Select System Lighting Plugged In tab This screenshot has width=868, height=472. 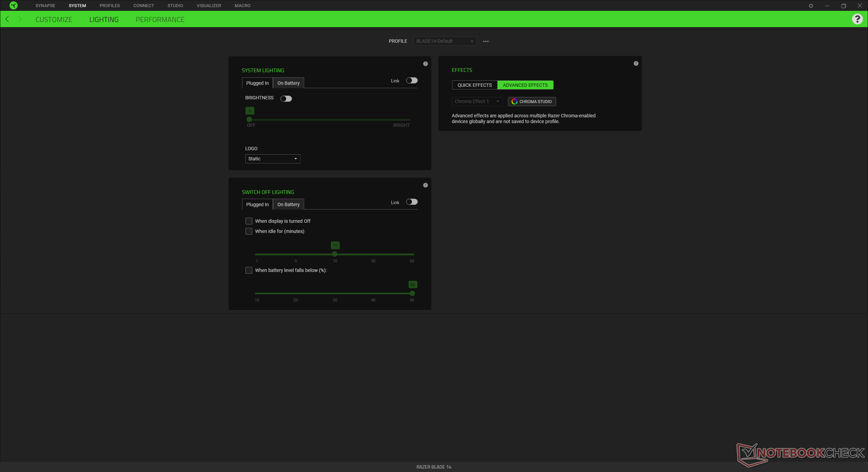257,83
